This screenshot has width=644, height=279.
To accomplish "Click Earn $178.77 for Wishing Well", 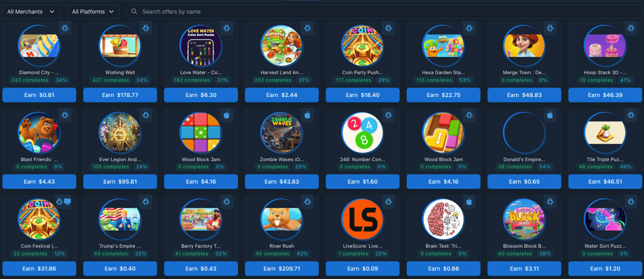I will point(120,95).
